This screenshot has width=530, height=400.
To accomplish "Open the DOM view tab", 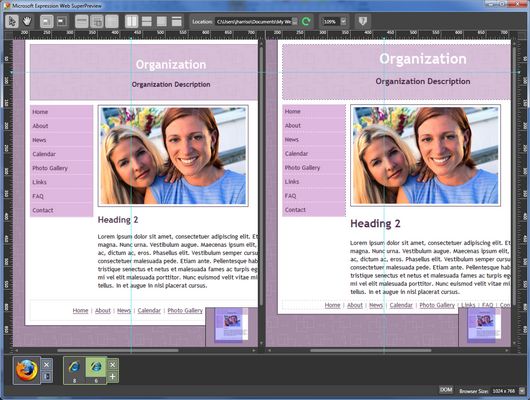I will (446, 390).
